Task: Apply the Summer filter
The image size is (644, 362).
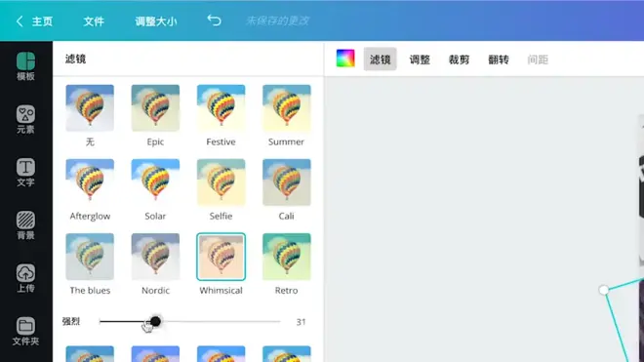Action: click(x=287, y=108)
